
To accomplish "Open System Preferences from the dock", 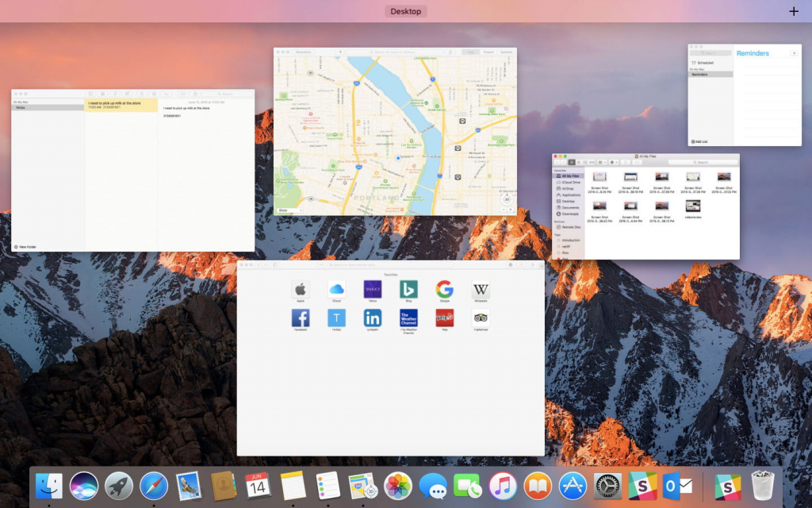I will (x=608, y=485).
